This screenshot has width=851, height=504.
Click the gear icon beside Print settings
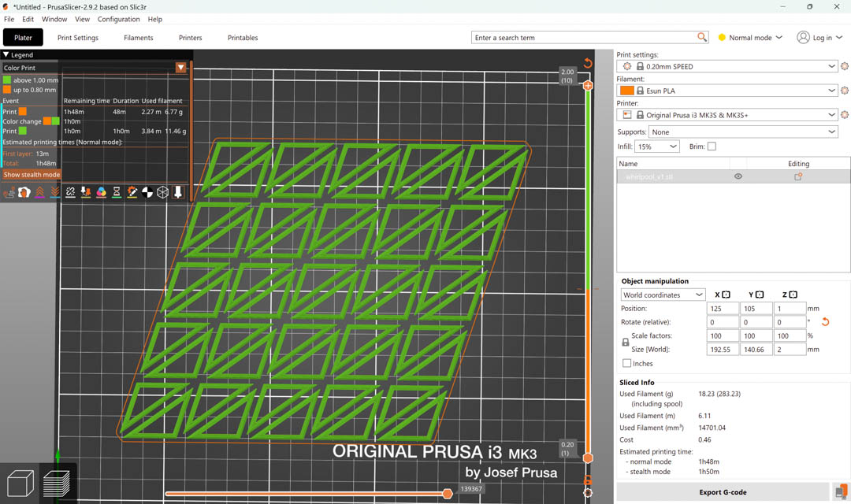point(845,67)
